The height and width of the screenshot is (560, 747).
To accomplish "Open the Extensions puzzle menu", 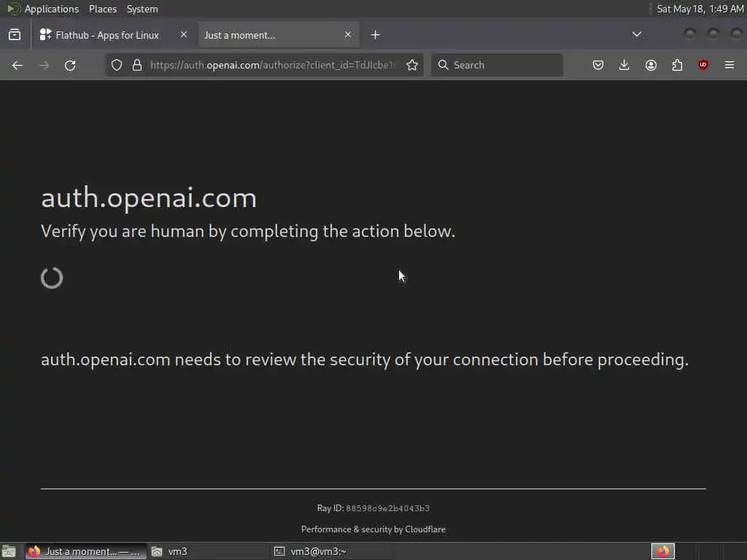I will [677, 65].
